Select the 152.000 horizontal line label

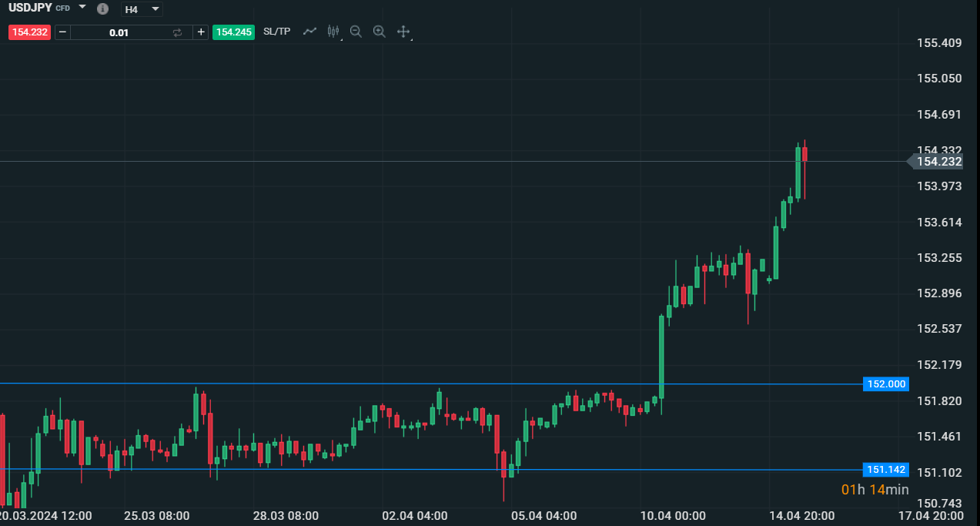[x=886, y=384]
